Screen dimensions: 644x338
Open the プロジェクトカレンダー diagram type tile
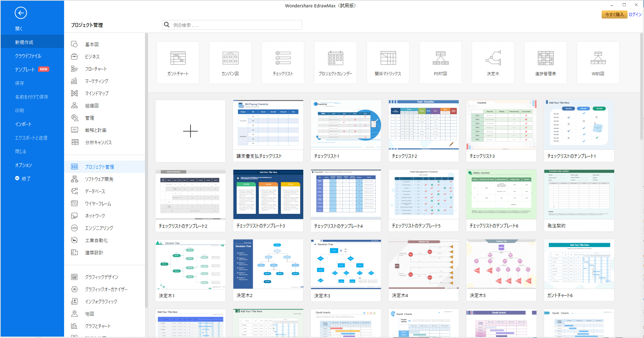335,63
